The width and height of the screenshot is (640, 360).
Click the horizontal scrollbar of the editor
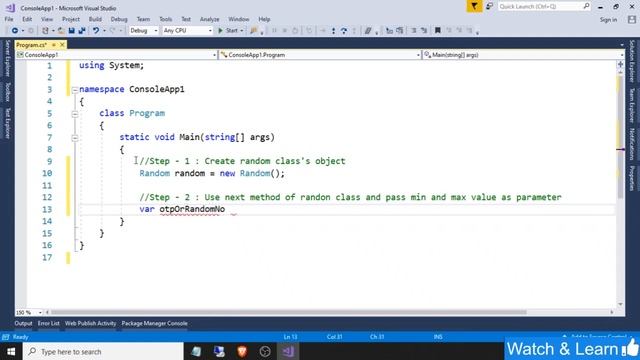click(289, 312)
